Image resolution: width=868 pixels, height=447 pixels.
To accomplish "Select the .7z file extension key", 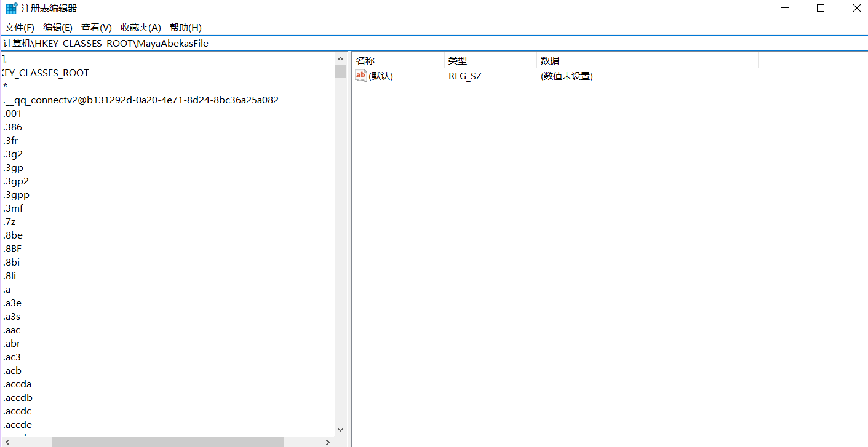I will (9, 221).
